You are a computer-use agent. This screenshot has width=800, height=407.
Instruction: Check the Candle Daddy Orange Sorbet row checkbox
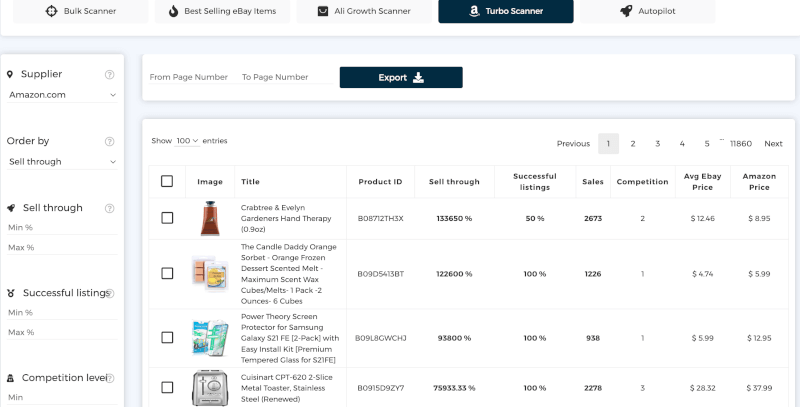[x=167, y=273]
